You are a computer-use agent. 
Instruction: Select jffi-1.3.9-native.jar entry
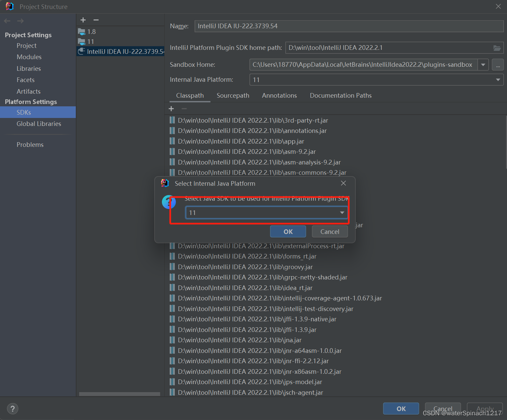(x=257, y=319)
